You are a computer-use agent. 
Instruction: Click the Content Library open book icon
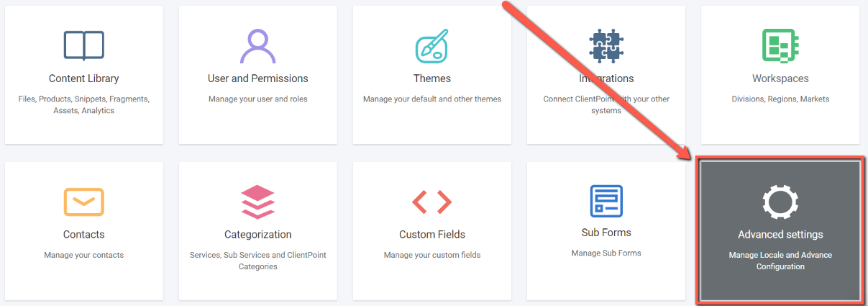click(x=84, y=45)
